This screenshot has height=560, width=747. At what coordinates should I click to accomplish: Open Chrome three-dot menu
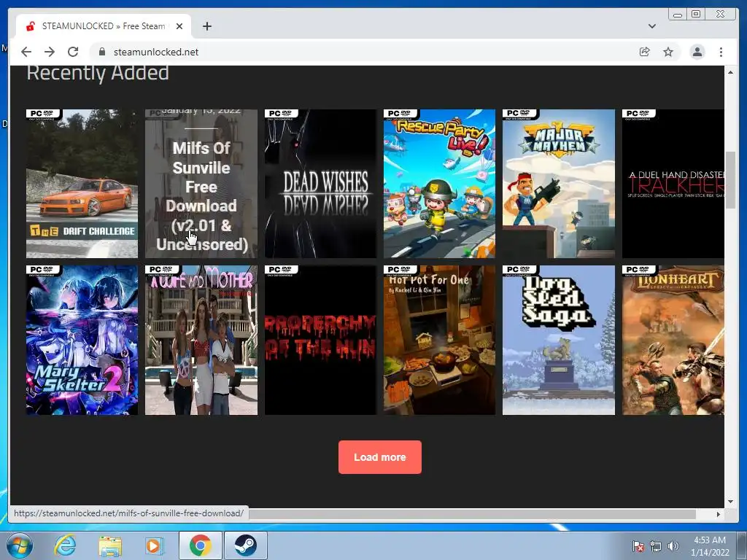pyautogui.click(x=721, y=52)
